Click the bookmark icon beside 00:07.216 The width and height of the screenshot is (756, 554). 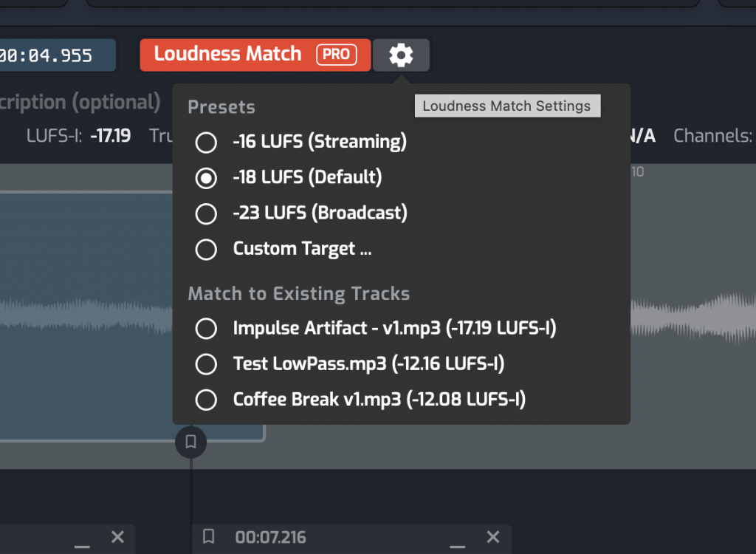pyautogui.click(x=209, y=536)
